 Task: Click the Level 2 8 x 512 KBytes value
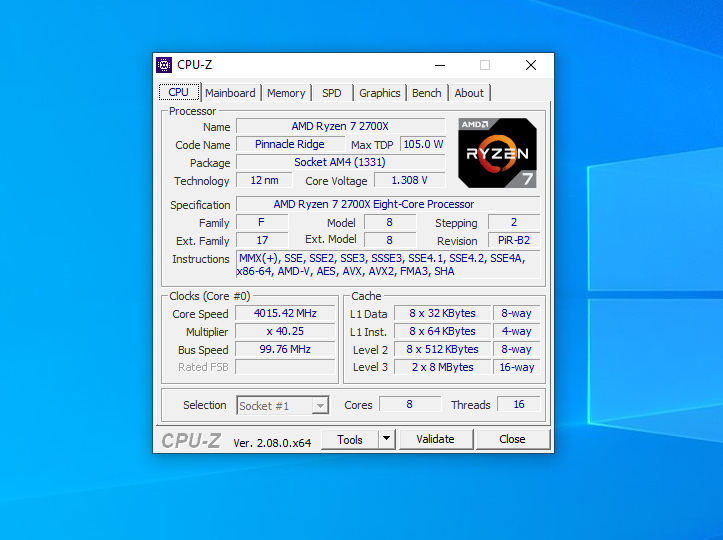coord(442,349)
